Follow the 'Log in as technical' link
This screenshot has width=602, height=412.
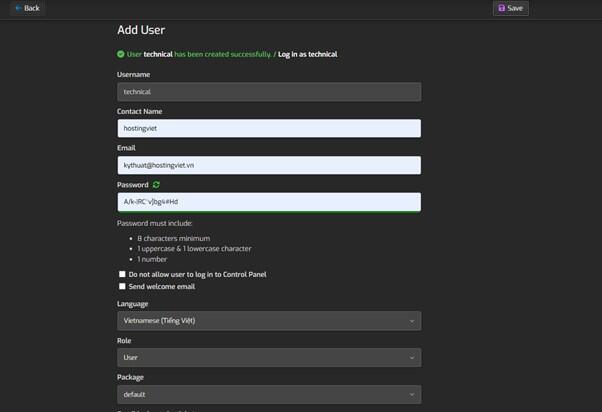(x=307, y=54)
